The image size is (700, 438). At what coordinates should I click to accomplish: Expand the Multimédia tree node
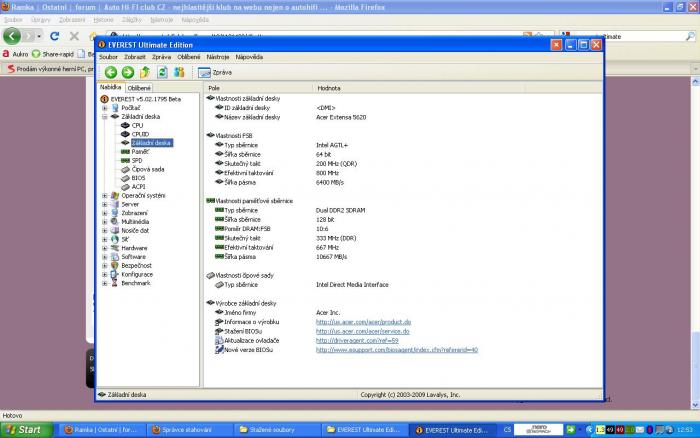pyautogui.click(x=104, y=221)
